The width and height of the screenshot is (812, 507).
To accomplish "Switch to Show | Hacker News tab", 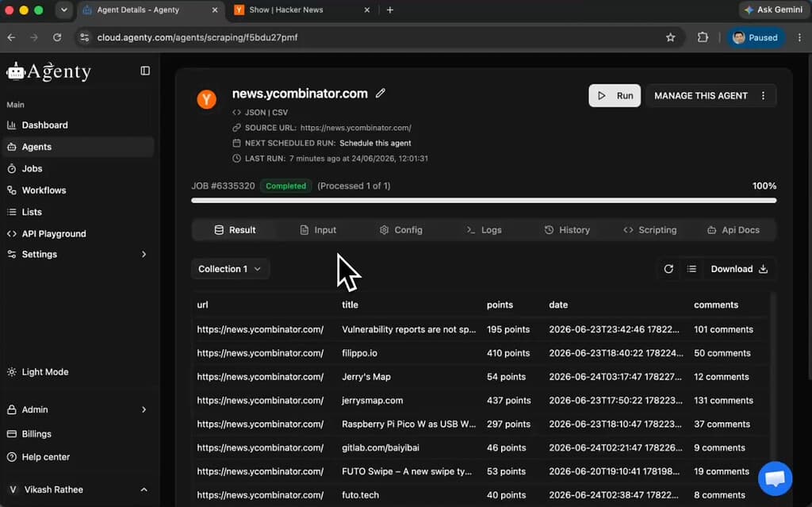I will point(304,10).
